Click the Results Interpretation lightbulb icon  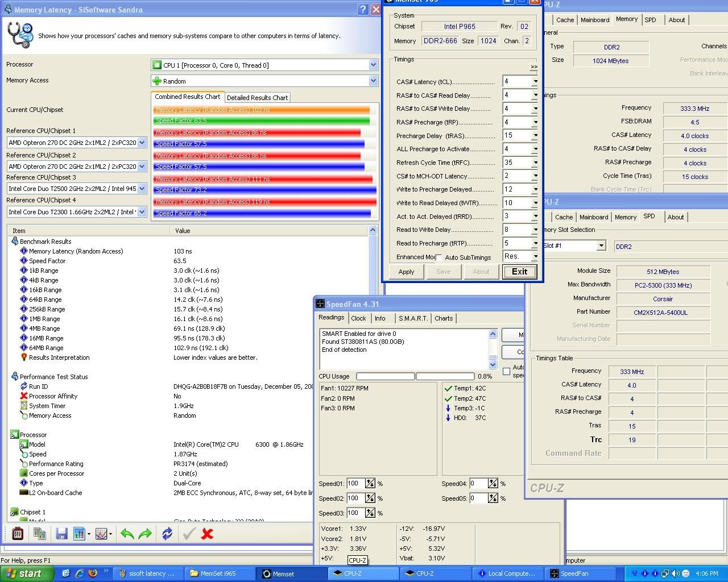tap(24, 357)
